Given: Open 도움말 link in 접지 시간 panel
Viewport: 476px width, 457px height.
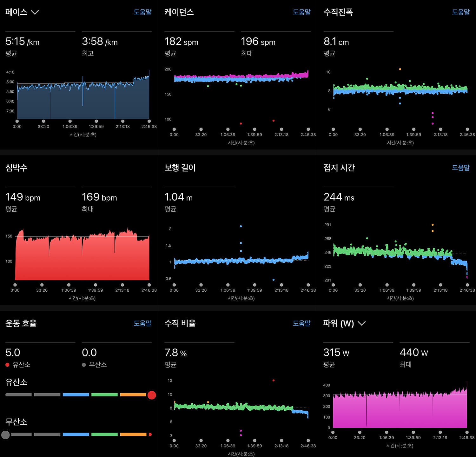Looking at the screenshot, I should tap(461, 168).
